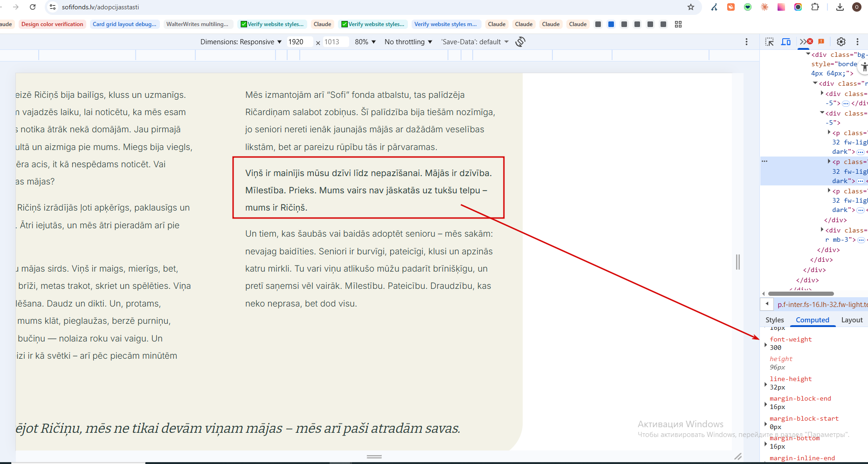Open the 80% zoom dropdown
The image size is (868, 464).
[365, 41]
